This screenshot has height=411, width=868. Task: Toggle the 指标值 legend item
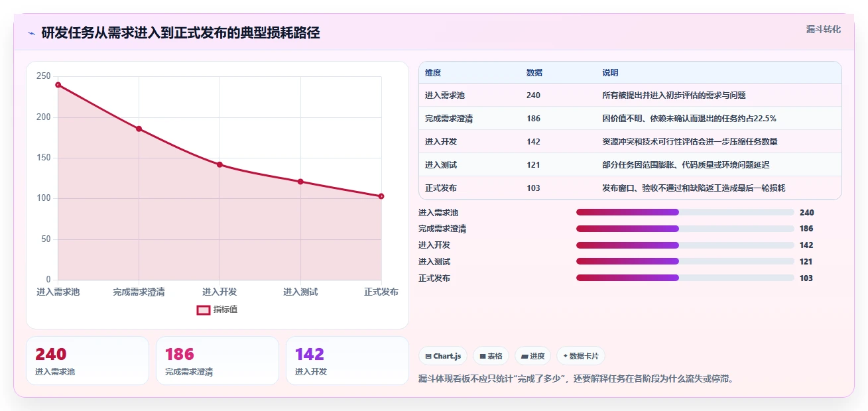tap(217, 310)
